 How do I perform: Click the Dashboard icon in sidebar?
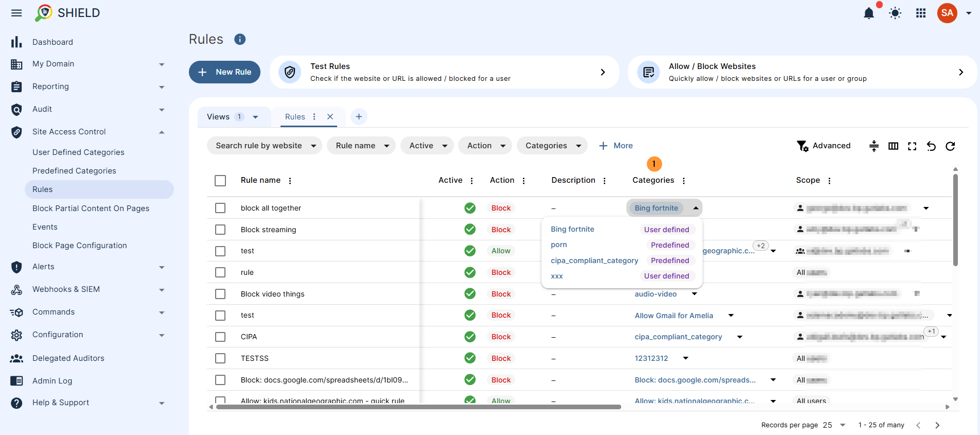(16, 42)
